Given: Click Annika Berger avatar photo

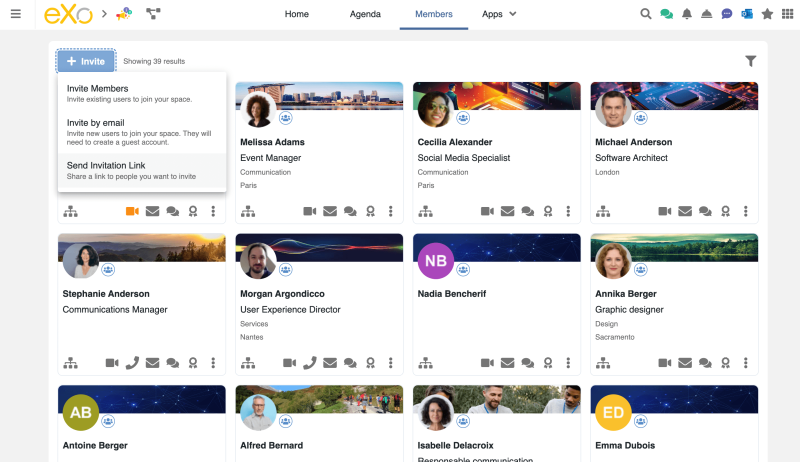Looking at the screenshot, I should [x=613, y=261].
